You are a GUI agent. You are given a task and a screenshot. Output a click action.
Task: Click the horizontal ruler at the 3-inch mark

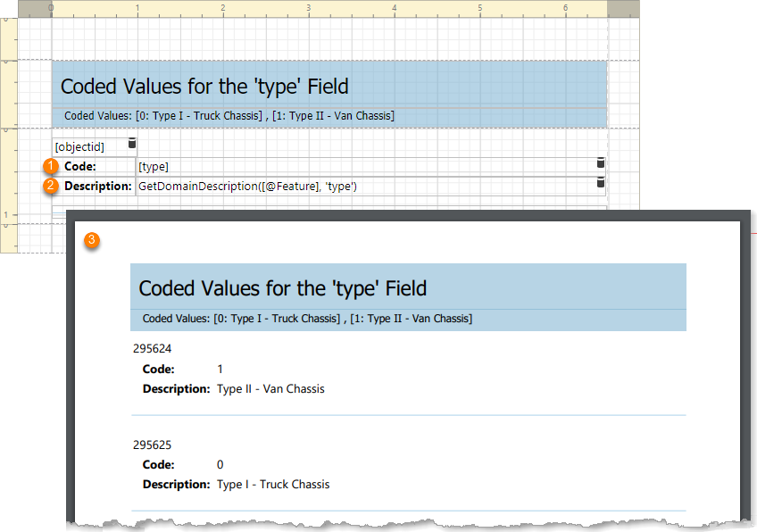point(308,8)
